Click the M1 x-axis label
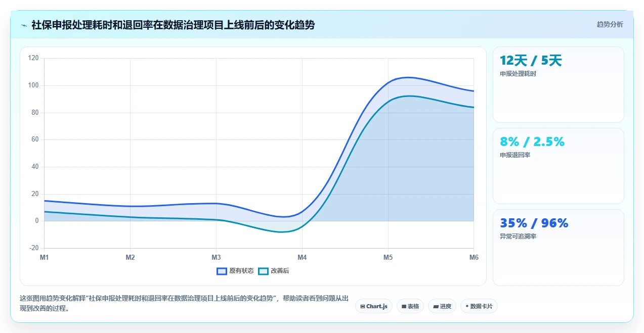Viewport: 644px width, 333px height. point(45,258)
